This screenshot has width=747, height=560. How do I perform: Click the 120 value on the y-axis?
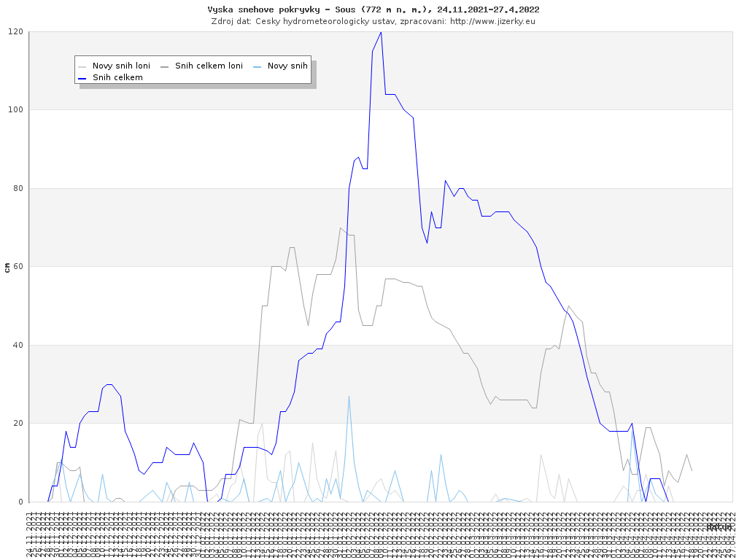coord(15,32)
